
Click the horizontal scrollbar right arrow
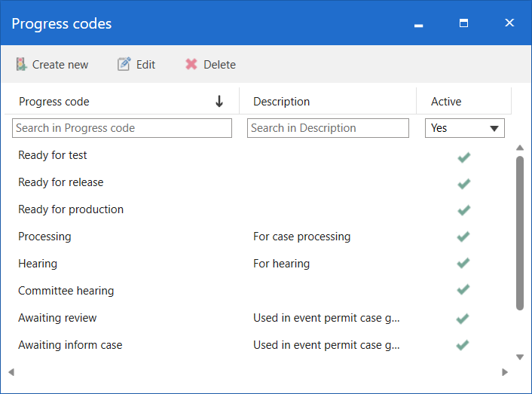tap(505, 372)
